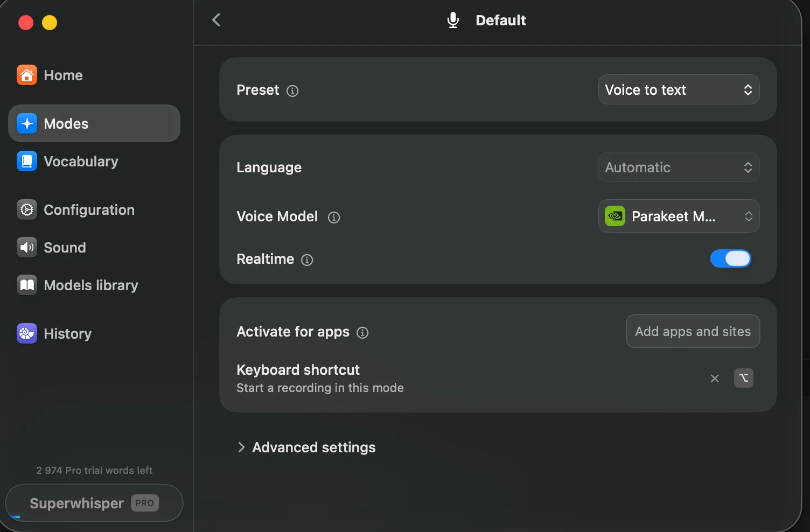The image size is (810, 532).
Task: Click the Activate for apps label
Action: [293, 332]
